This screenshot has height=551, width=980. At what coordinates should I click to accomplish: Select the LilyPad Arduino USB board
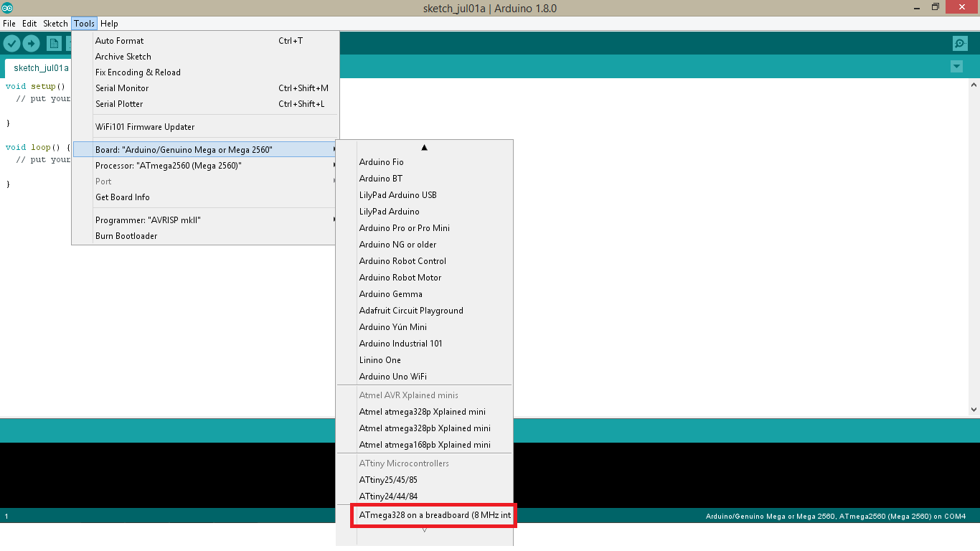click(397, 194)
